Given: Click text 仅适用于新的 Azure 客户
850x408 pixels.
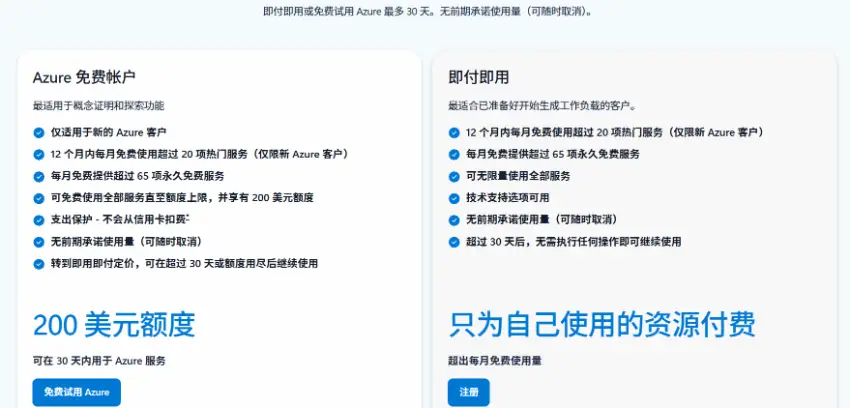Looking at the screenshot, I should tap(108, 132).
